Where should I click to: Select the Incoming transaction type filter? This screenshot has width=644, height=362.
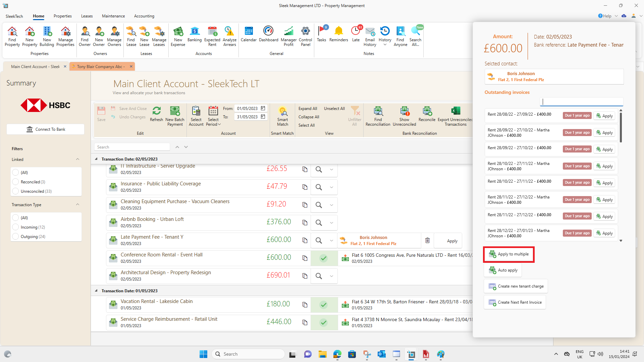[15, 227]
